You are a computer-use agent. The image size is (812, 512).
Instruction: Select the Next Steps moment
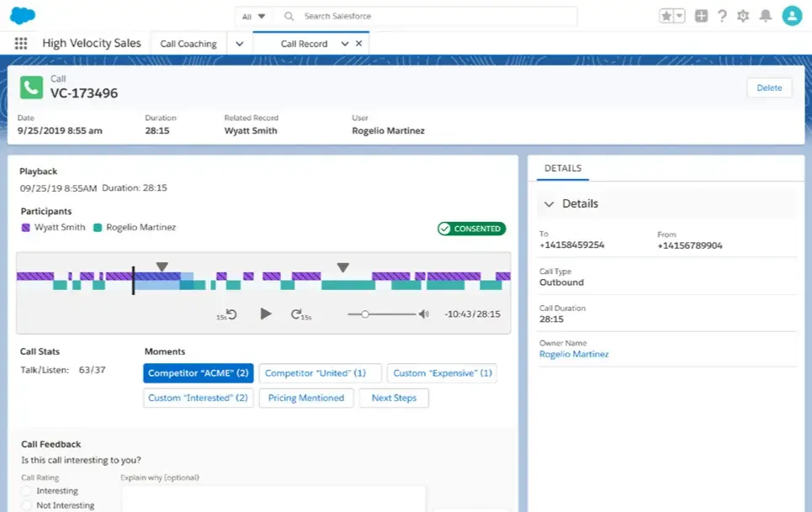tap(394, 398)
